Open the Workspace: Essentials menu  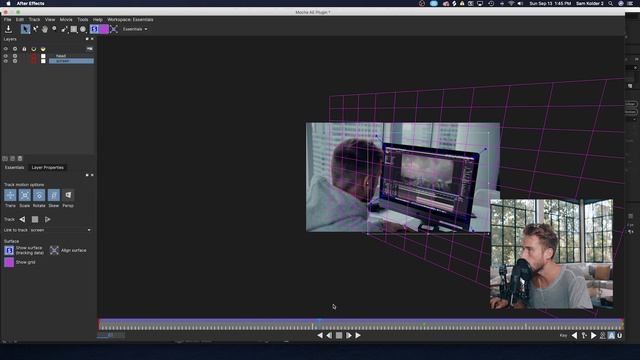[130, 20]
